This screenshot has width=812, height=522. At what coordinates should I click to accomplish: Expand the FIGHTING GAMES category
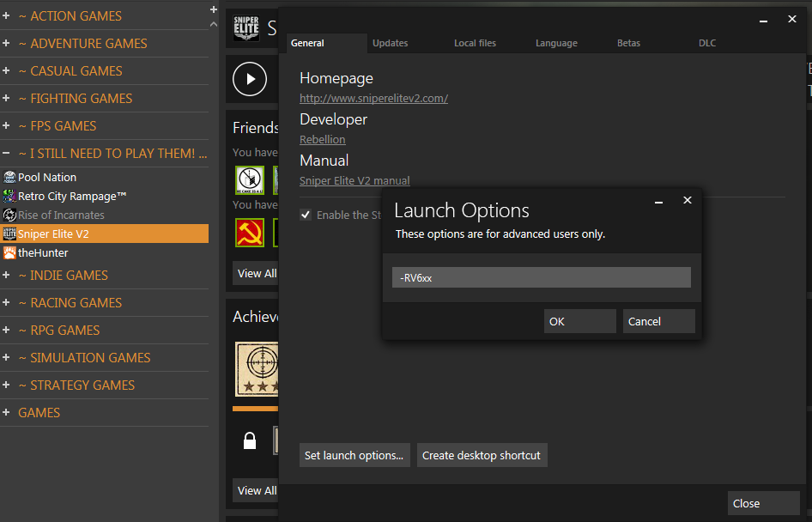coord(6,99)
